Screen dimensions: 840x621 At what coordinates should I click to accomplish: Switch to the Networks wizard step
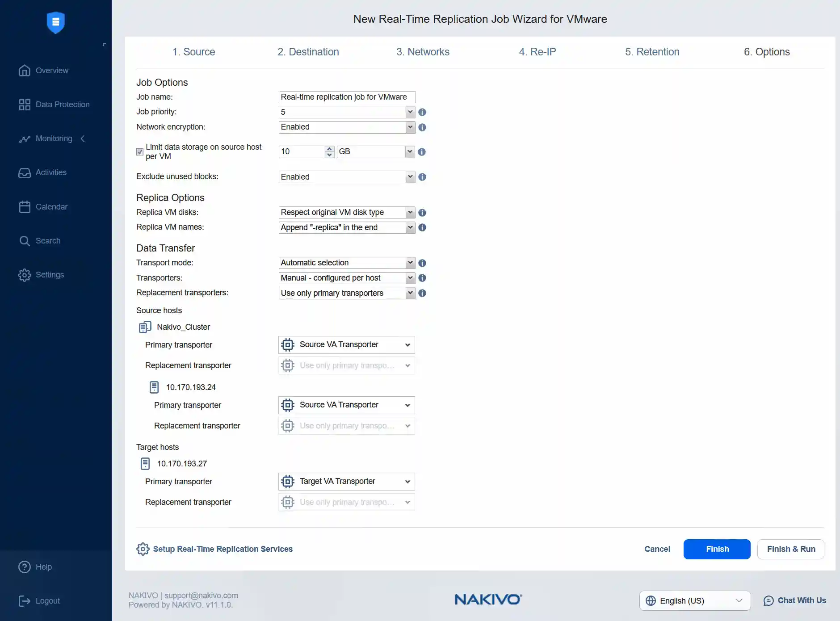pyautogui.click(x=423, y=52)
